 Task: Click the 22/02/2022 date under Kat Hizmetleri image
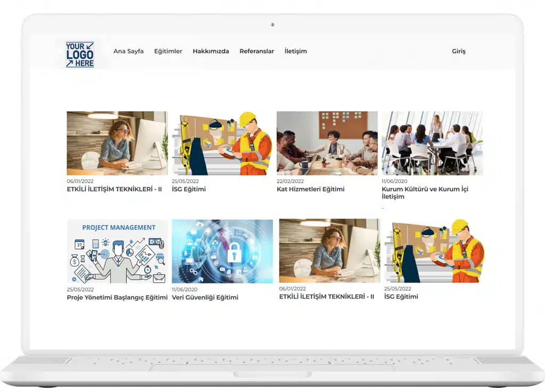290,181
